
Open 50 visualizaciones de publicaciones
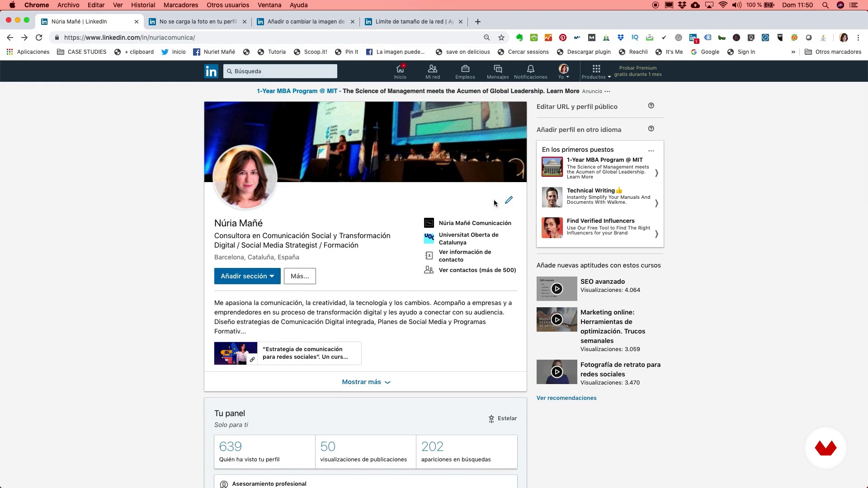[365, 452]
